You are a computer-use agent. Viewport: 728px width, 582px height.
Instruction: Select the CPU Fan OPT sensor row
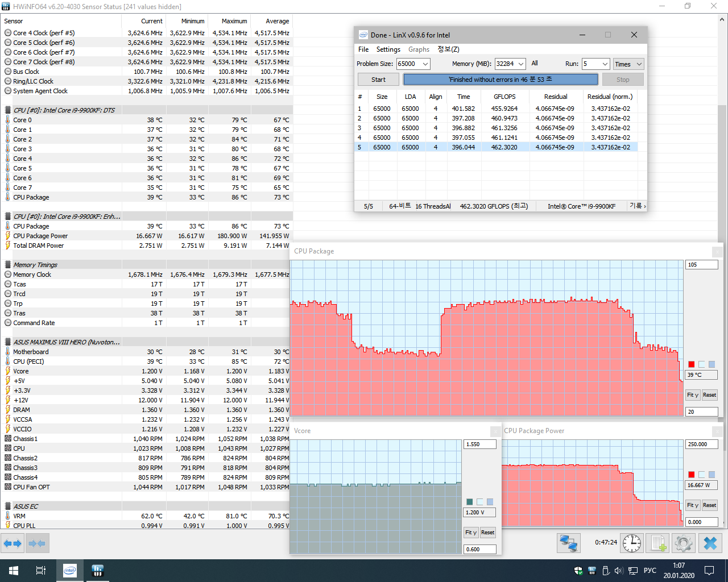pyautogui.click(x=147, y=487)
